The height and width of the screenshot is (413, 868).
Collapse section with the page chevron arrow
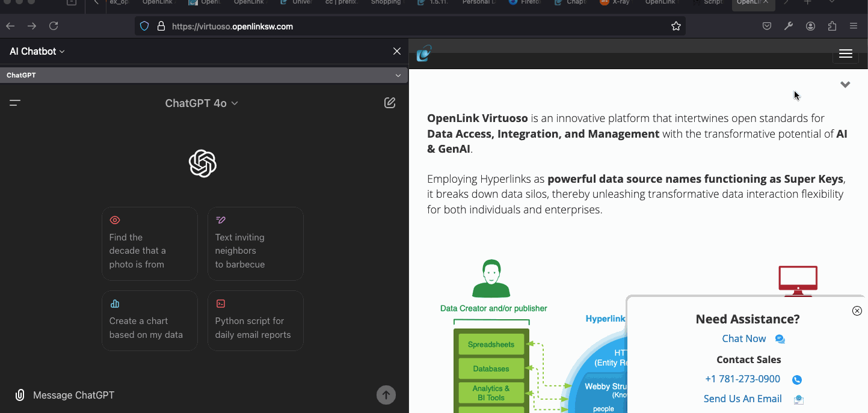pos(845,85)
